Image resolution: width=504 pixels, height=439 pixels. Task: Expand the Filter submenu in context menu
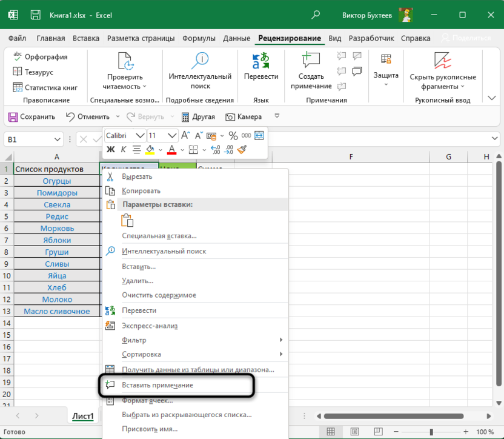tap(280, 340)
